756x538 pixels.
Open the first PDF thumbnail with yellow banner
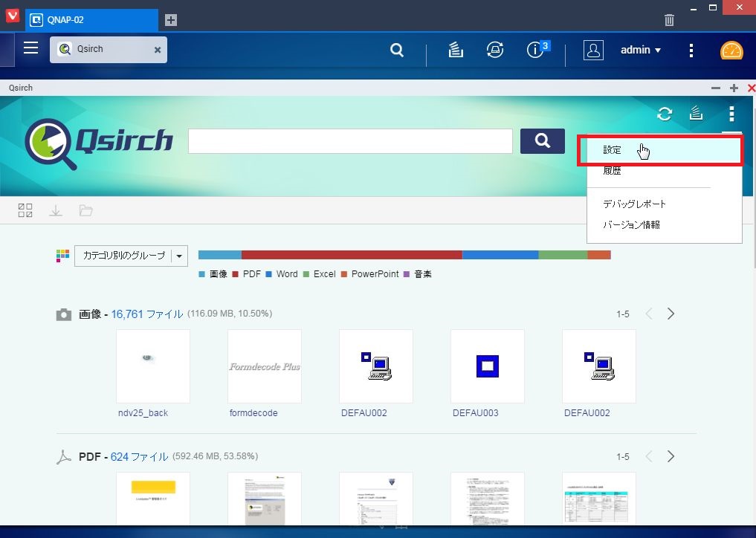153,499
